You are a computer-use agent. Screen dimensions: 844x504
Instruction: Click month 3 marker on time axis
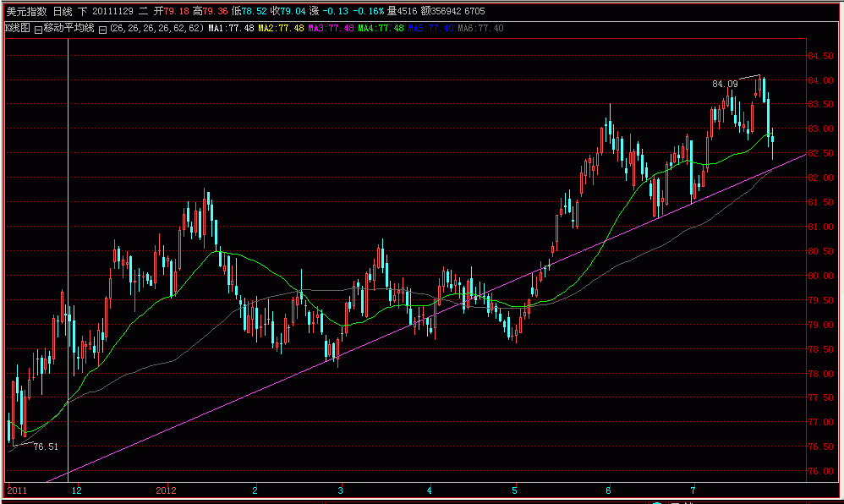[x=340, y=490]
